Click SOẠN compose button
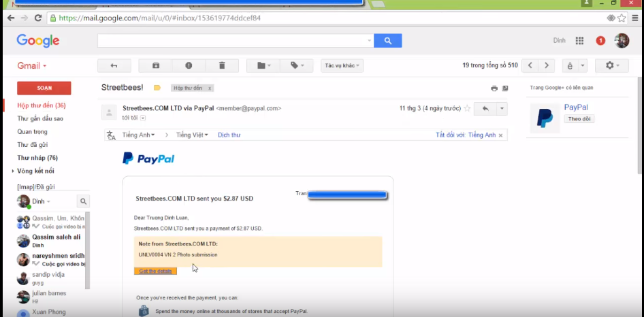This screenshot has width=644, height=317. (44, 88)
